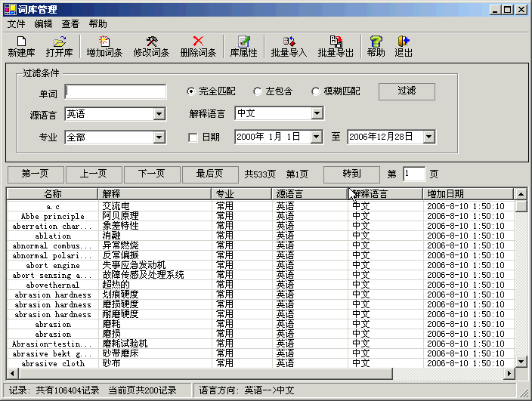
Task: Open 库属性 (library properties) from the toolbar
Action: coord(243,42)
